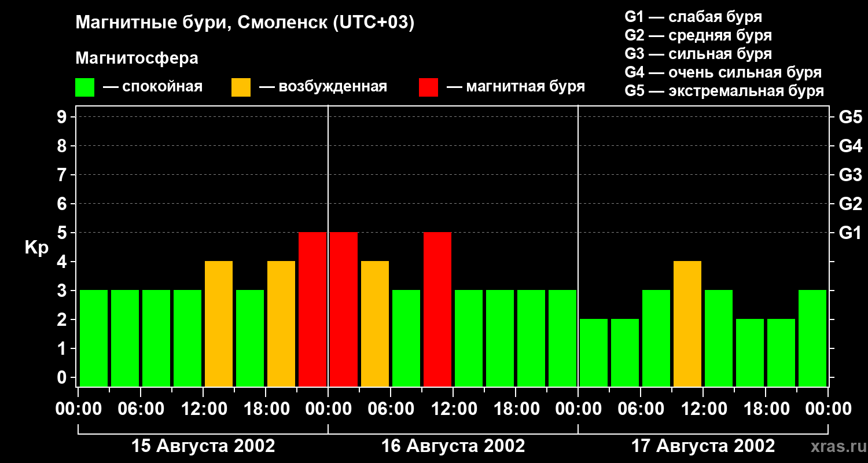Click the orange bar for 16 Августа 03:00–06:00

375,324
